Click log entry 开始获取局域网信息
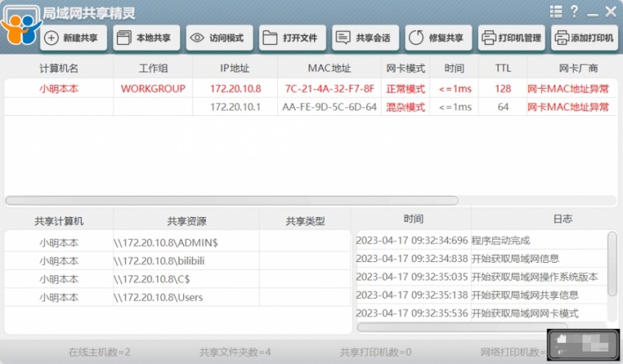The width and height of the screenshot is (623, 364). point(516,259)
